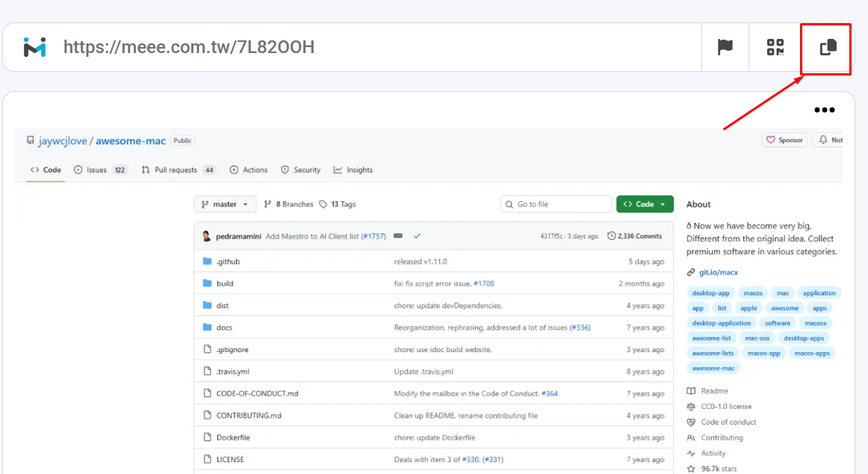Click the notifications bell button
The height and width of the screenshot is (474, 868).
(x=828, y=140)
